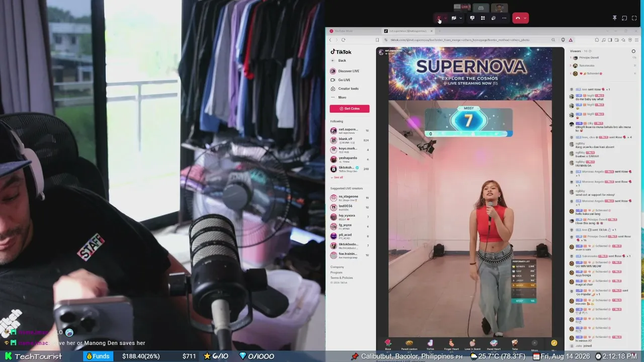Click the highlighted MISSY performer row
Viewport: 644px width, 362px height.
click(x=523, y=285)
